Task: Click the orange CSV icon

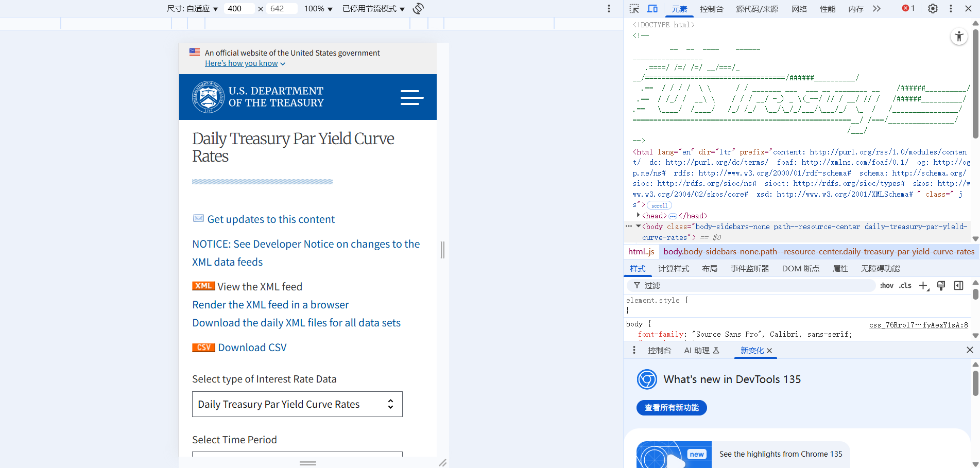Action: point(203,348)
